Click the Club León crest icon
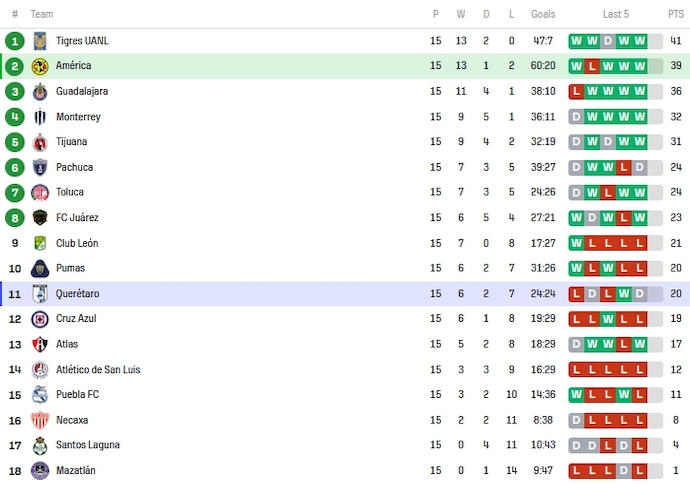This screenshot has height=484, width=690. tap(40, 243)
